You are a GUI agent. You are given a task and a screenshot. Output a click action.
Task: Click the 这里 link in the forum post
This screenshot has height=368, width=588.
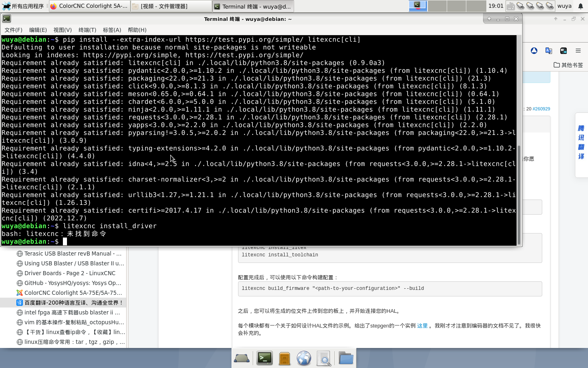click(422, 326)
